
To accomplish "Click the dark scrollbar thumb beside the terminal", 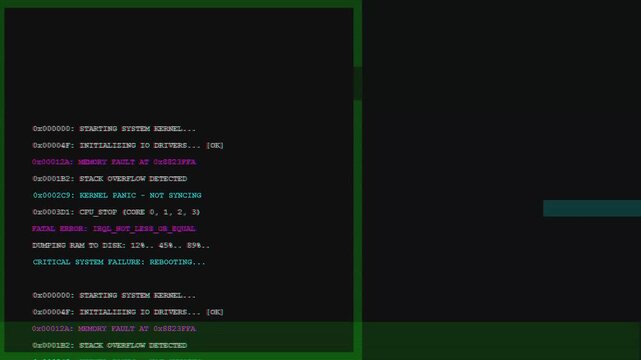I will click(x=358, y=84).
